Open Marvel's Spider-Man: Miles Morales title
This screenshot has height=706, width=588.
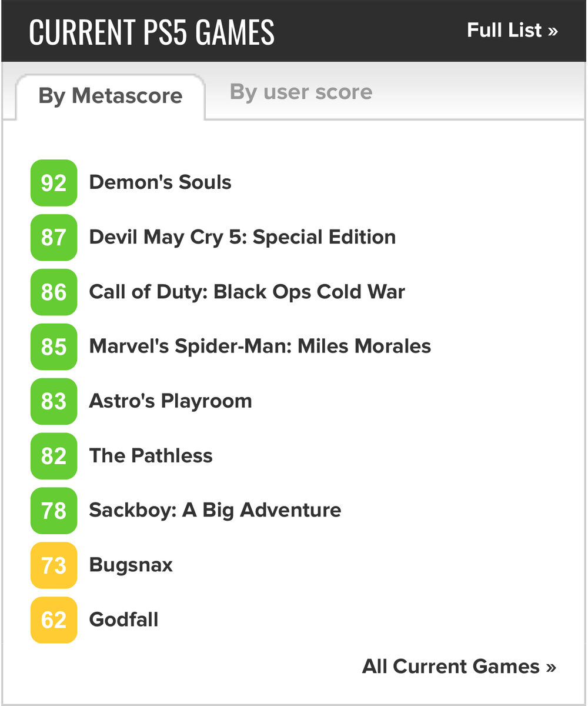tap(260, 346)
